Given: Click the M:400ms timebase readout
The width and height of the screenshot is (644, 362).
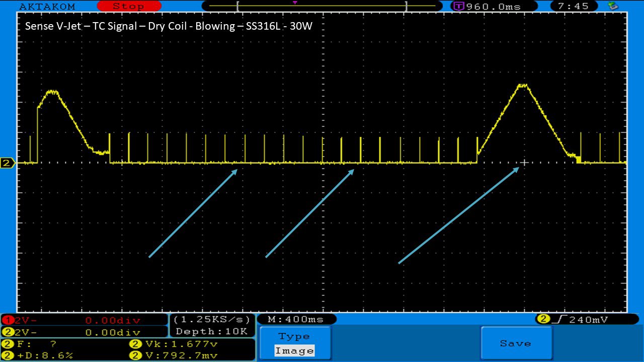Looking at the screenshot, I should point(296,319).
